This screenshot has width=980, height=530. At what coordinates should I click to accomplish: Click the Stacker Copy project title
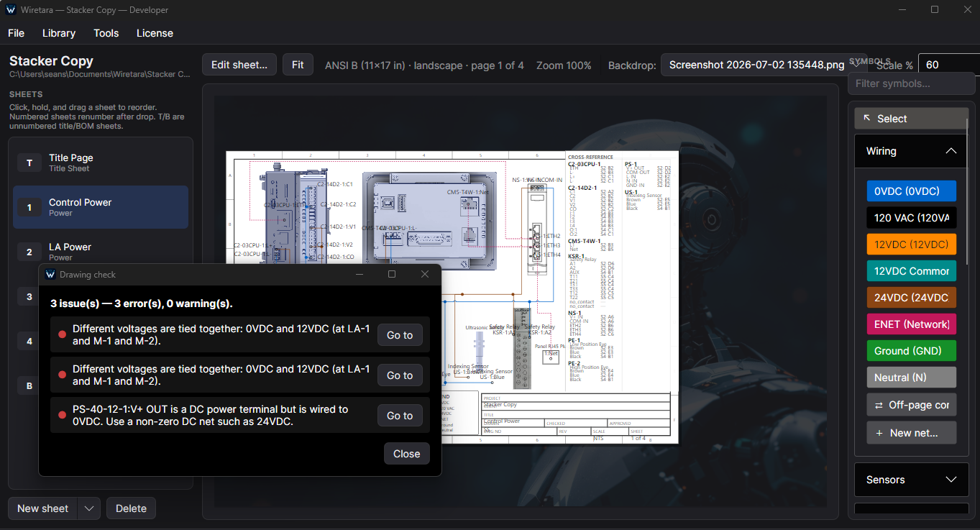[x=51, y=61]
